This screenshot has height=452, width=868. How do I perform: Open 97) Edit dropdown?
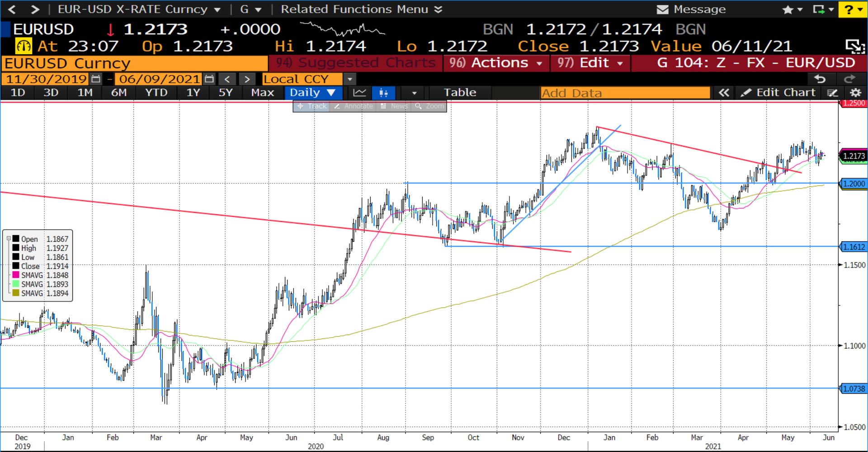pyautogui.click(x=590, y=63)
